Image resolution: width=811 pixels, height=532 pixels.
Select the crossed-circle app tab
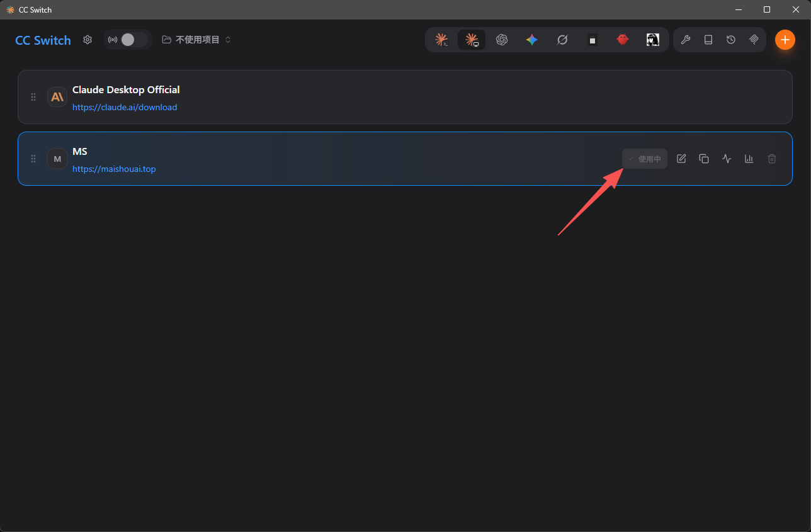pos(562,40)
